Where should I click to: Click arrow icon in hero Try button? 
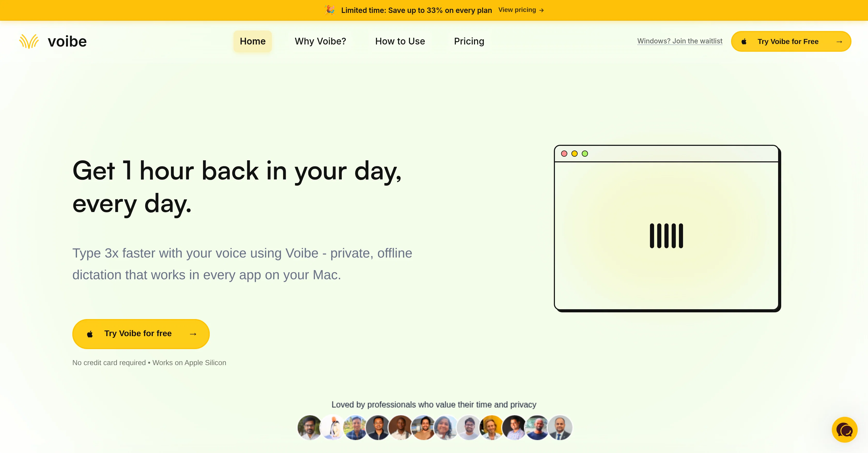[x=193, y=334]
